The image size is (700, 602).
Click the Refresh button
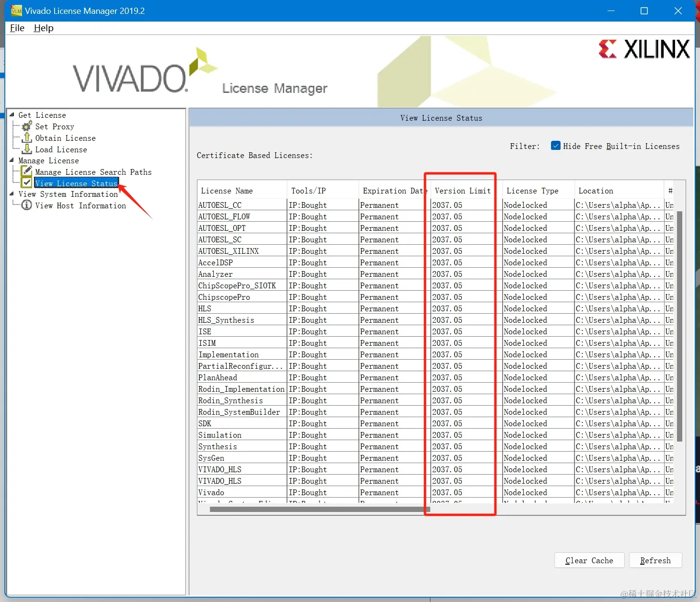(655, 560)
